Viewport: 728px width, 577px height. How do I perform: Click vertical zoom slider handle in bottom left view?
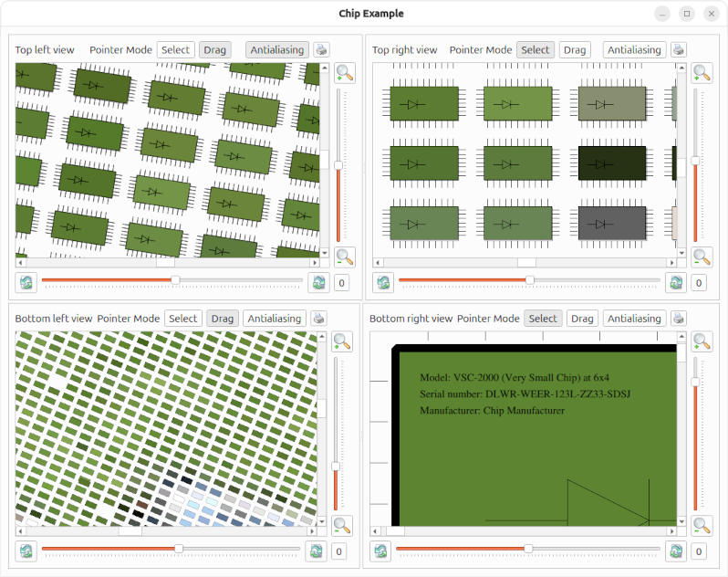pos(336,467)
